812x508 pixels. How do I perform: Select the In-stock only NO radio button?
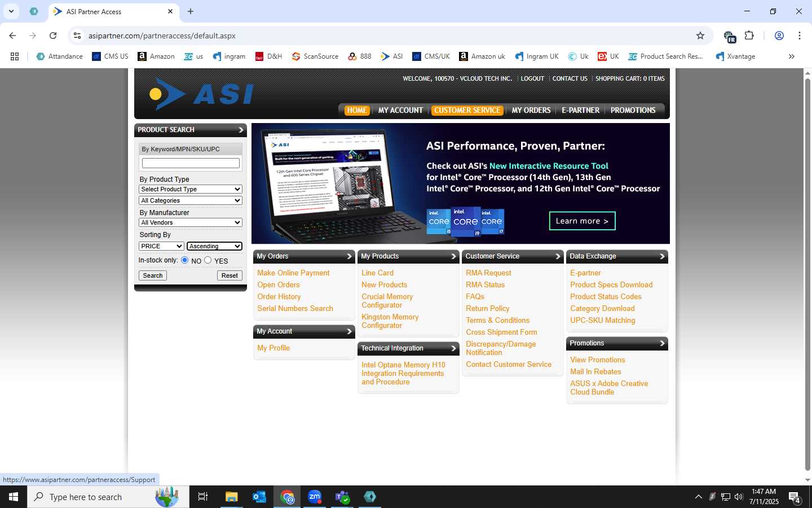tap(184, 260)
